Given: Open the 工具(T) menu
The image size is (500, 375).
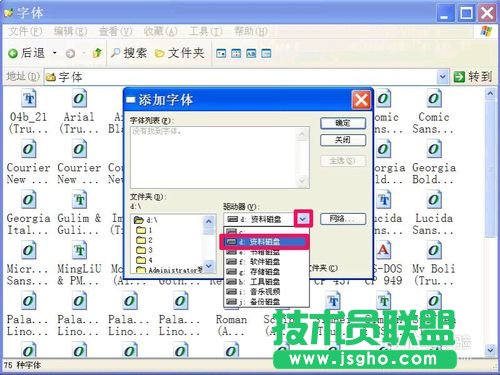Looking at the screenshot, I should coord(205,32).
